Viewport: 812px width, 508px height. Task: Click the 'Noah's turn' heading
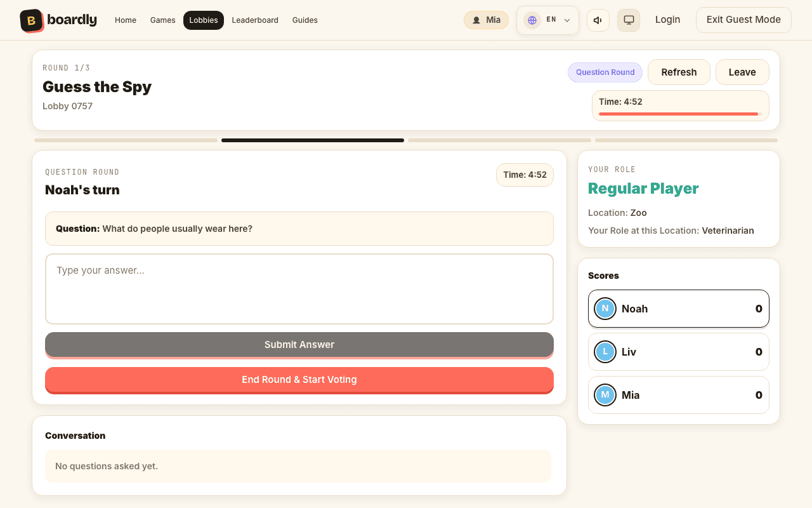(82, 190)
